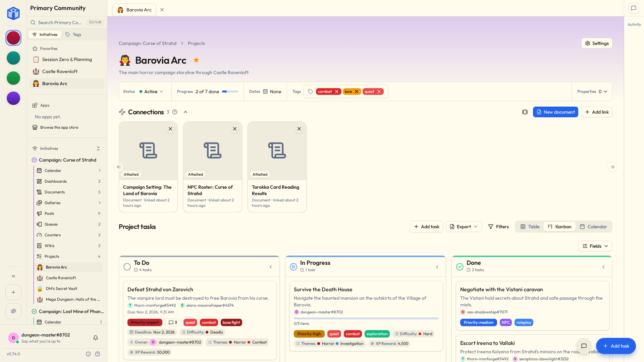
Task: Click the progress bar indicator
Action: click(x=230, y=92)
